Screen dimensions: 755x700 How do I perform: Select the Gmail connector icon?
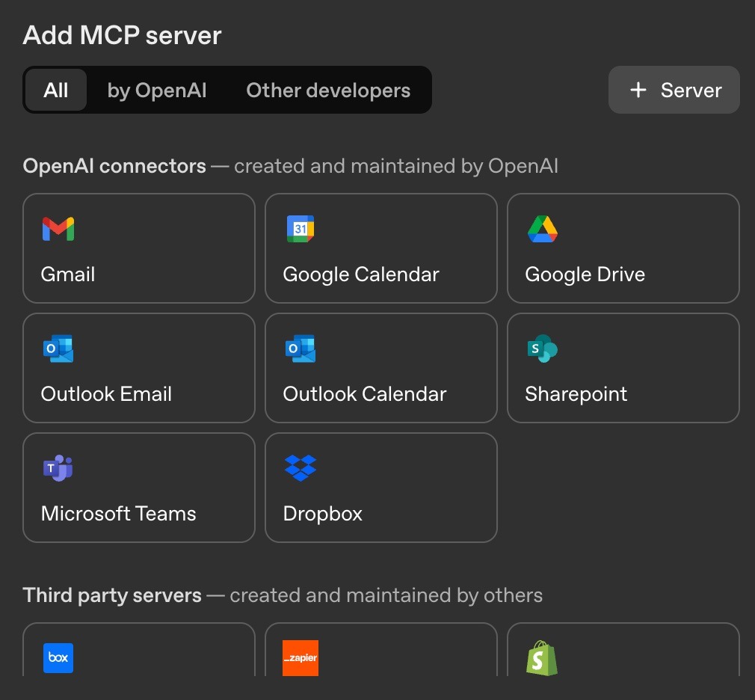(x=58, y=229)
